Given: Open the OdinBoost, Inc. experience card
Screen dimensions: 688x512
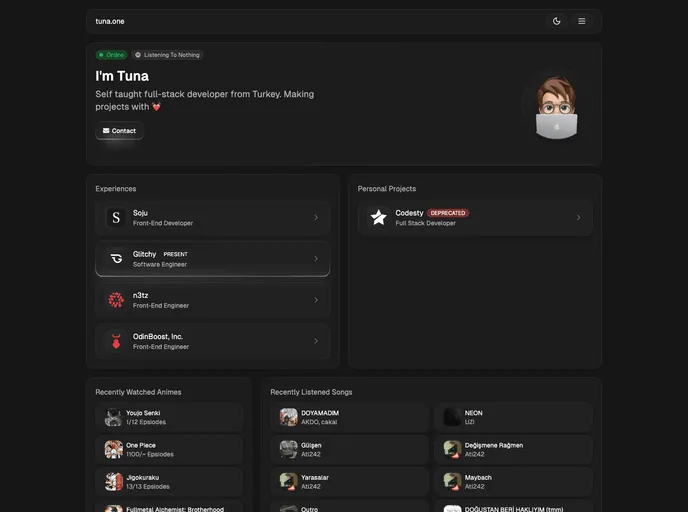Looking at the screenshot, I should (212, 341).
